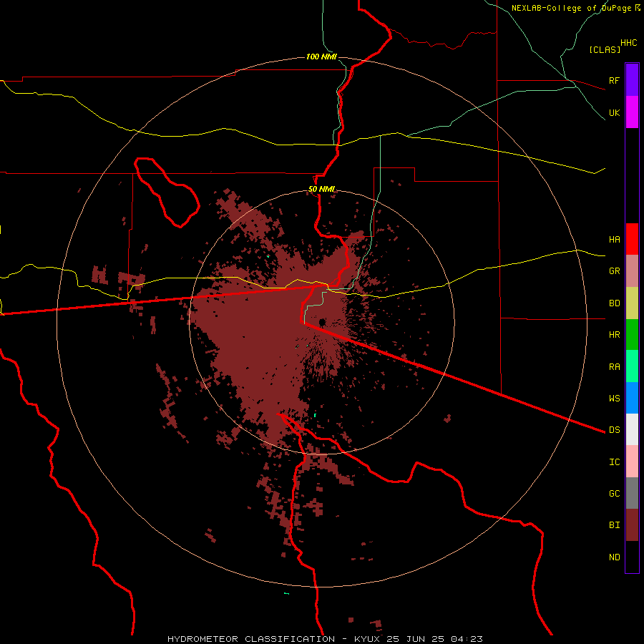This screenshot has width=644, height=644.
Task: Click the 04:23 timestamp
Action: [x=467, y=639]
